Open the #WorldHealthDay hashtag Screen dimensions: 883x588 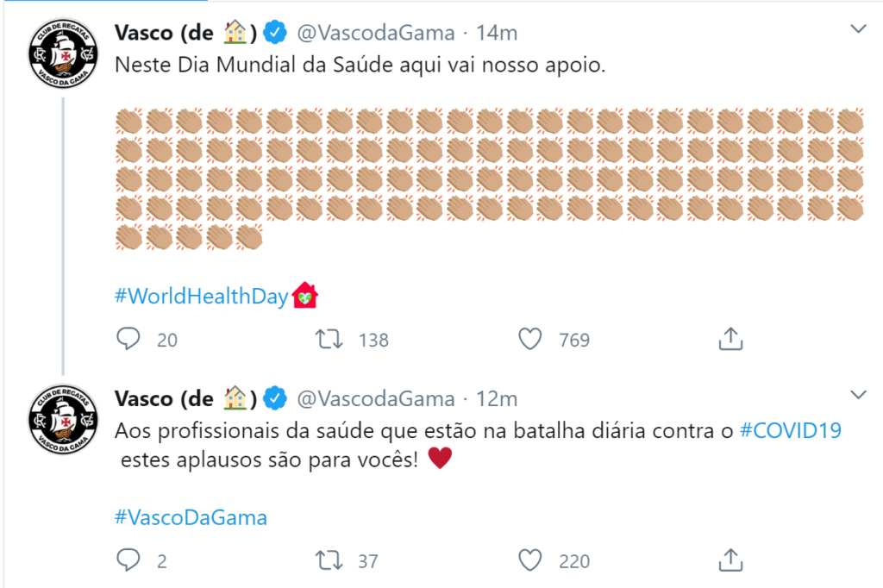[x=201, y=296]
